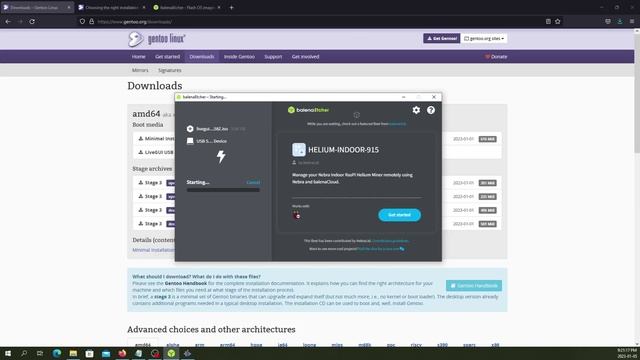Screen dimensions: 640x360
Task: Select the x86 architecture tab
Action: pos(495,345)
